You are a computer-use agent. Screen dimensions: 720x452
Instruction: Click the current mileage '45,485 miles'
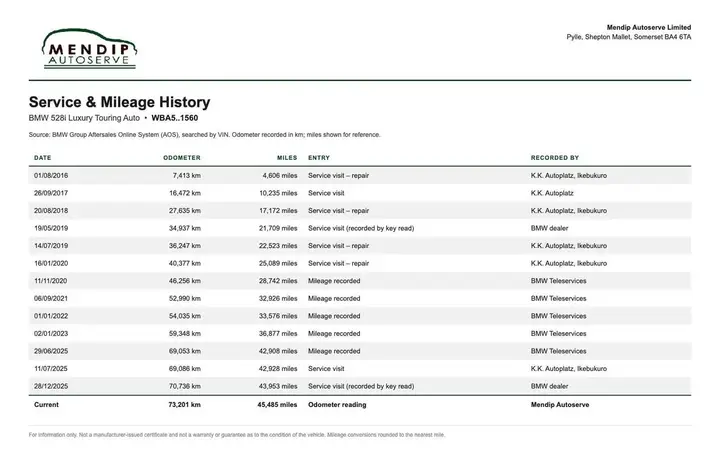277,405
